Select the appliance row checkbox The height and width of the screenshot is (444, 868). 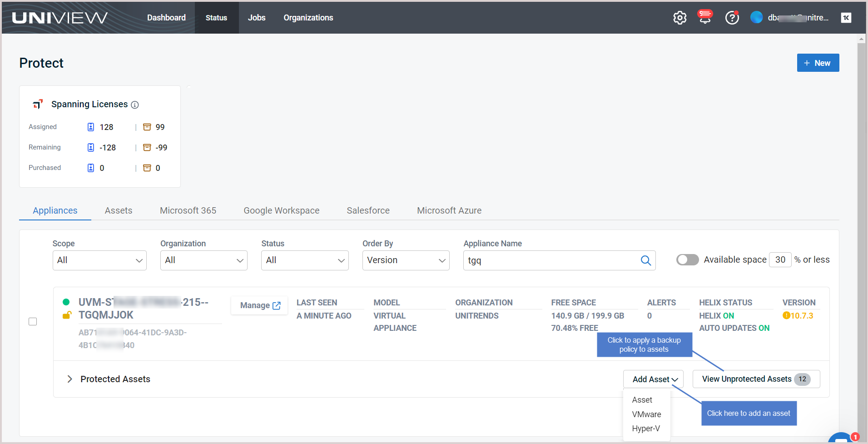click(x=33, y=322)
